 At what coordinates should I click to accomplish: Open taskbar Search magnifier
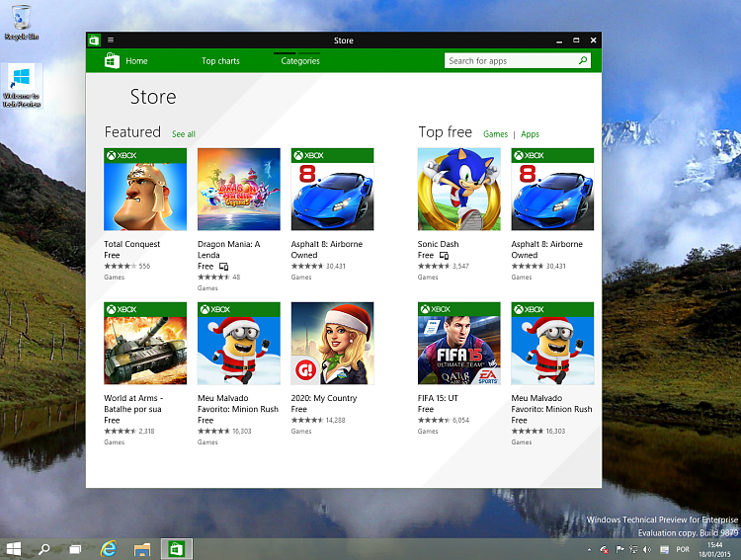pos(43,549)
